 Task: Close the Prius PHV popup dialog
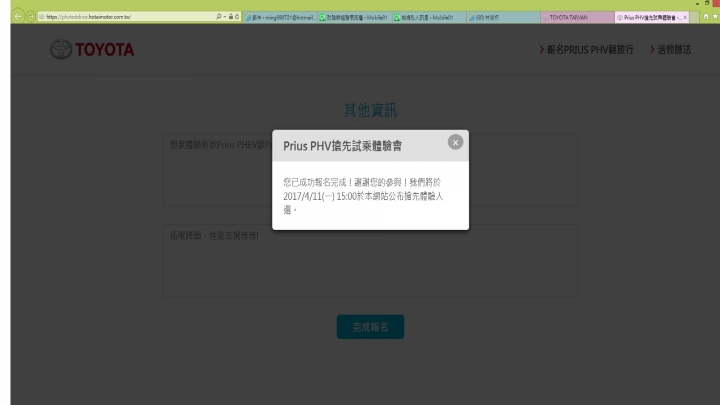pyautogui.click(x=455, y=142)
